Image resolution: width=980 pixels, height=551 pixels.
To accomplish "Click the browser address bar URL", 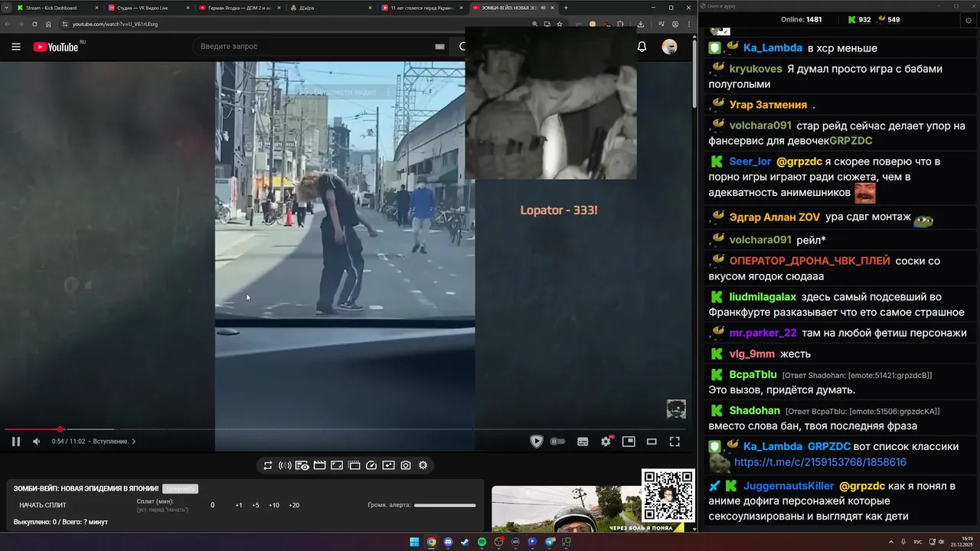I will [115, 24].
